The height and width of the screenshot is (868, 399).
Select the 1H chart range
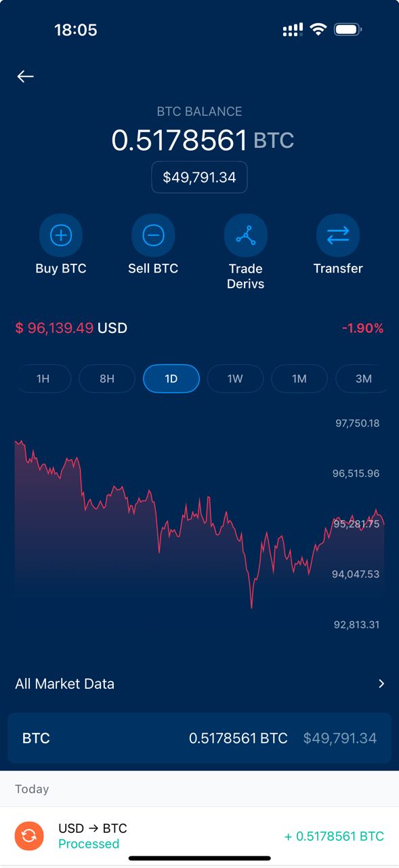tap(43, 378)
